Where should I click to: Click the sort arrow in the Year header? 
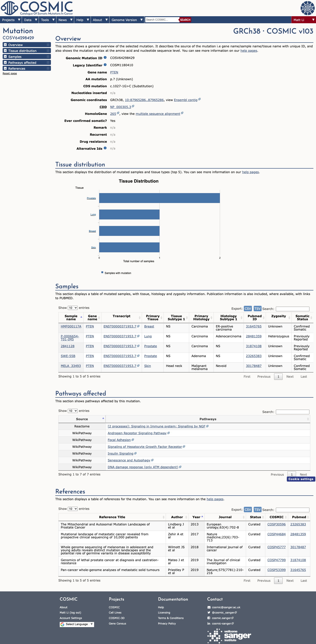[x=202, y=516]
